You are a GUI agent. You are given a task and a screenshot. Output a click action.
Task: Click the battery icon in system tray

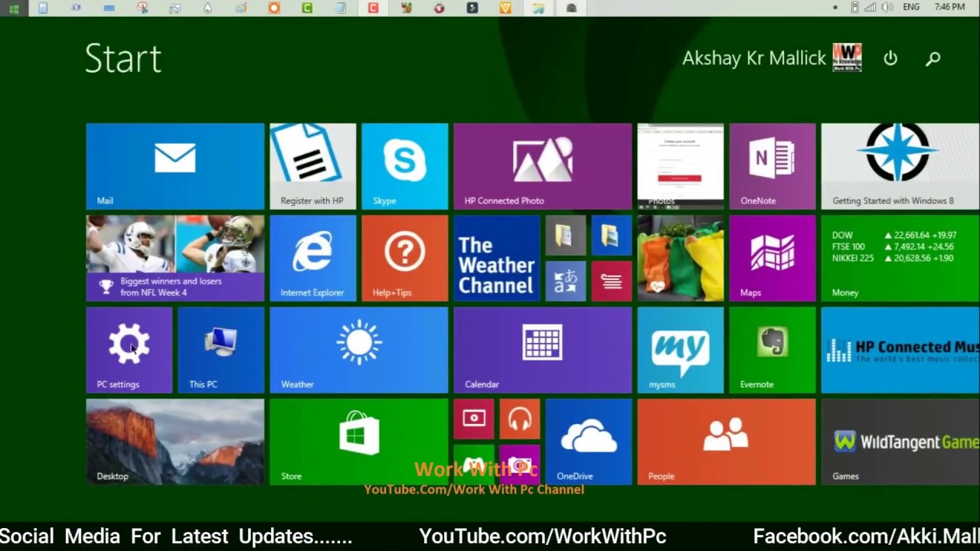pos(855,7)
